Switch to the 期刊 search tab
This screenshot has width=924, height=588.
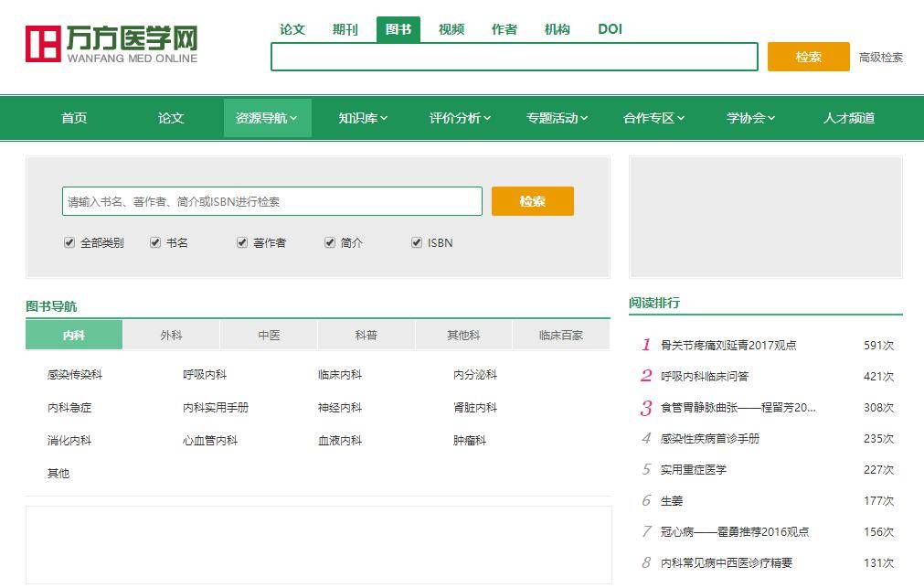pyautogui.click(x=345, y=29)
